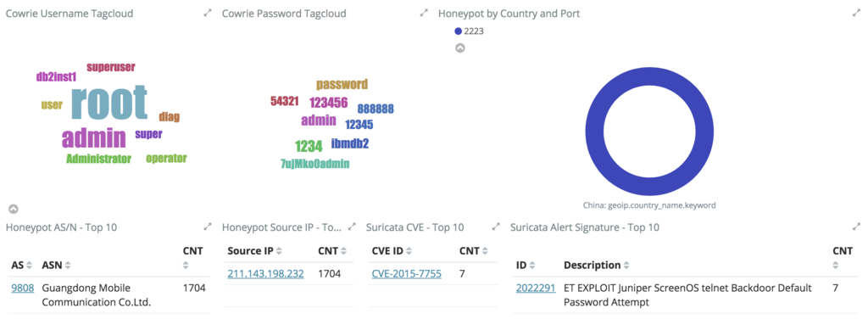The image size is (868, 325).
Task: Click 'ibmdb2' password tag
Action: pos(350,143)
